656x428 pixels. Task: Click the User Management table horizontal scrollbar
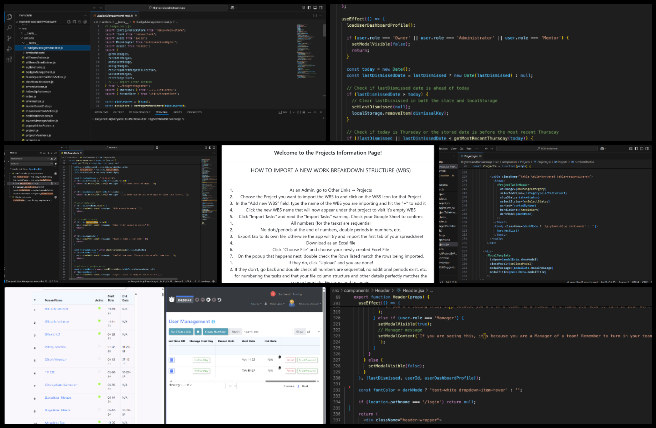(291, 381)
